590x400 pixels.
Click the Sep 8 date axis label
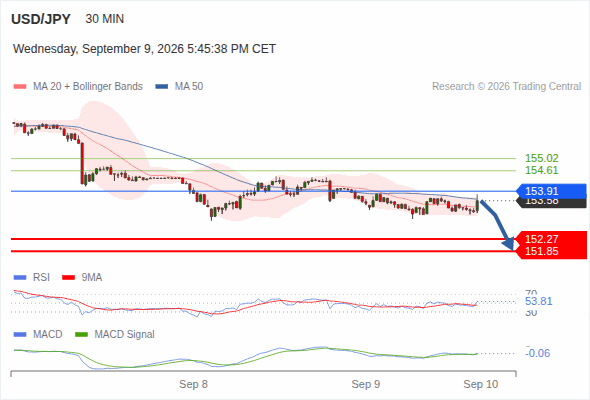click(193, 384)
